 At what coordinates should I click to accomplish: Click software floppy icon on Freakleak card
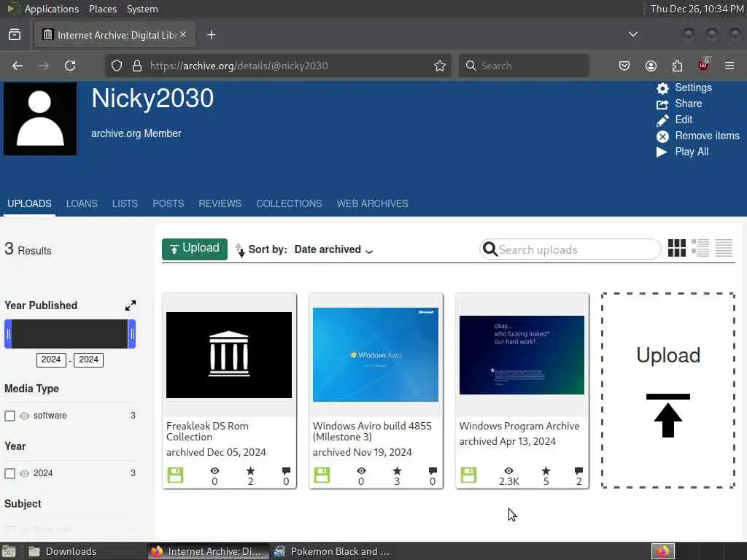coord(175,475)
